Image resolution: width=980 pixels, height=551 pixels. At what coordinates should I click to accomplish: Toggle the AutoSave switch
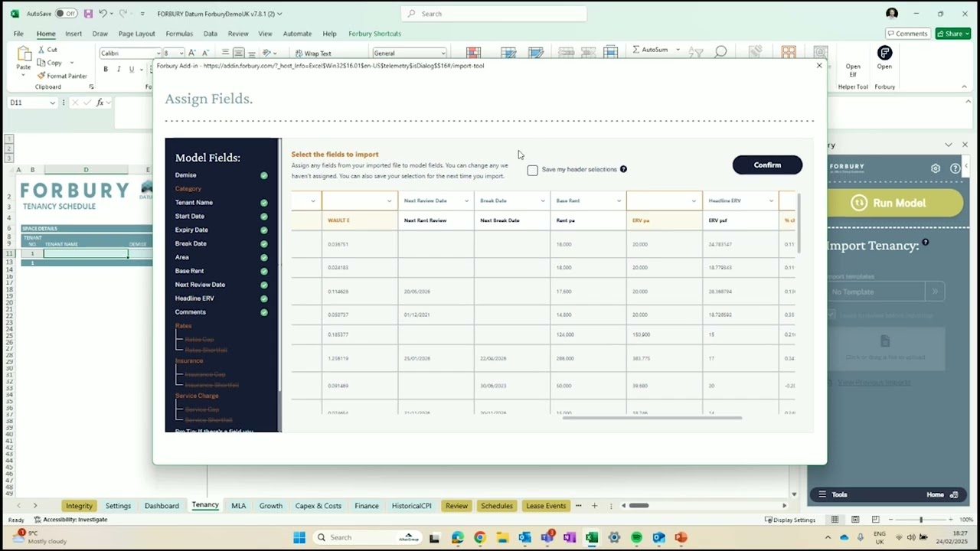(x=66, y=14)
